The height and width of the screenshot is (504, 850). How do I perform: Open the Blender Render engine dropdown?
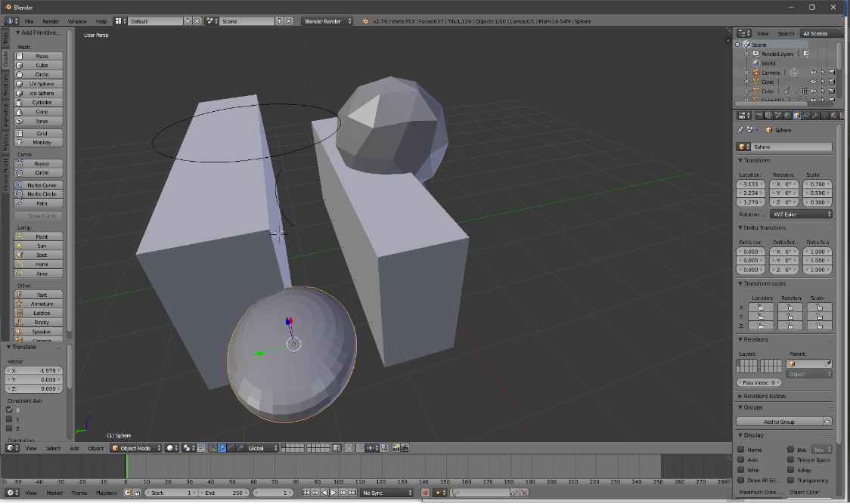tap(327, 21)
